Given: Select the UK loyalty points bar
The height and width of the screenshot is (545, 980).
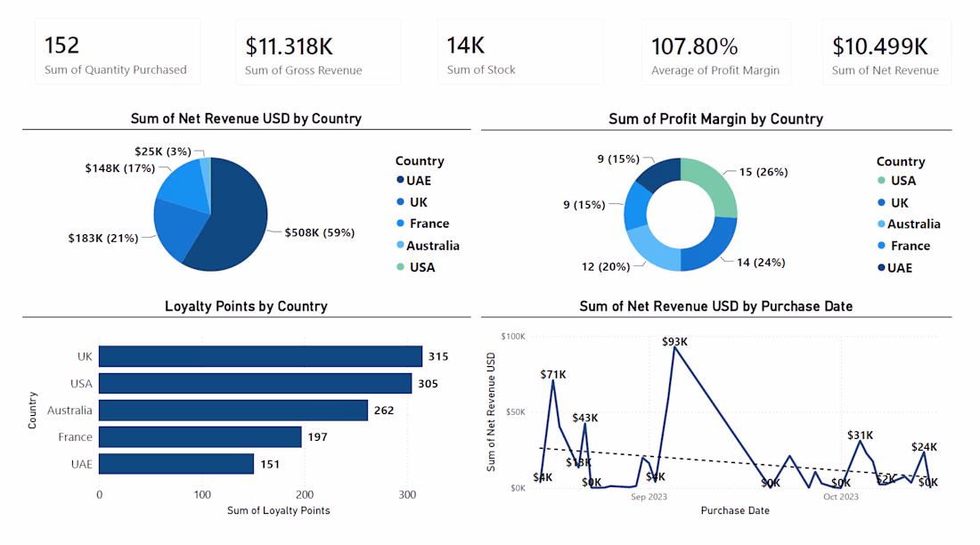Looking at the screenshot, I should pyautogui.click(x=261, y=356).
